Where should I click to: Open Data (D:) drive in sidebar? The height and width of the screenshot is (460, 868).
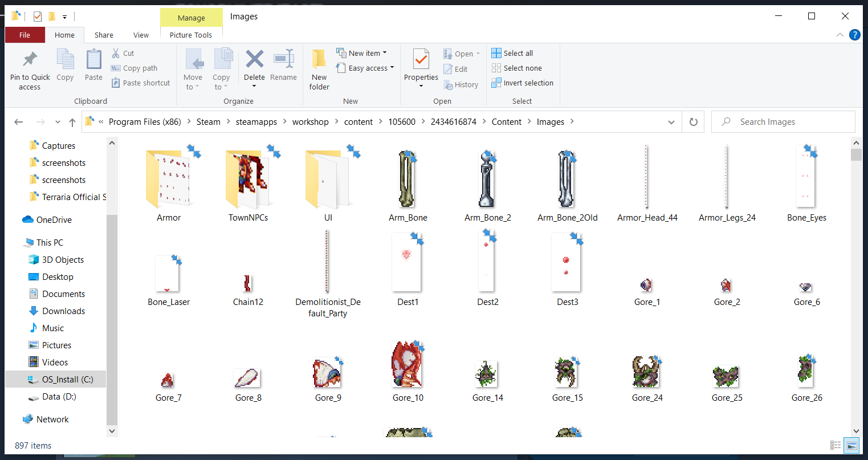[x=59, y=396]
